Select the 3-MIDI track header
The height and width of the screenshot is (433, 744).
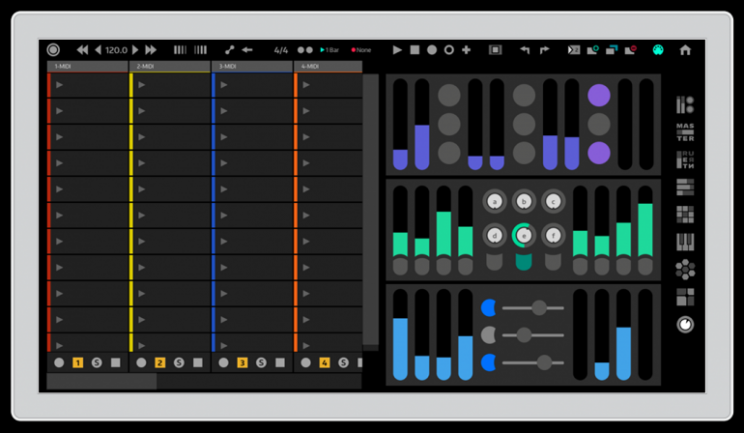(x=252, y=66)
